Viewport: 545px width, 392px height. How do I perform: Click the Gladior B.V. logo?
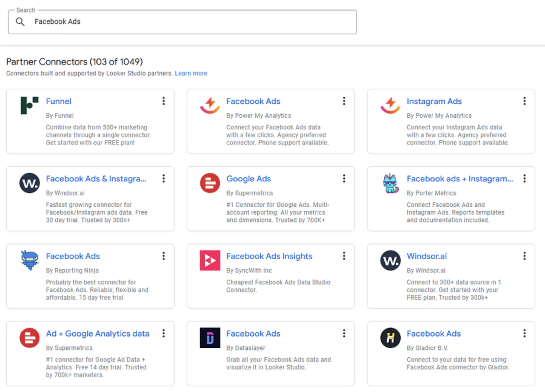pos(390,338)
